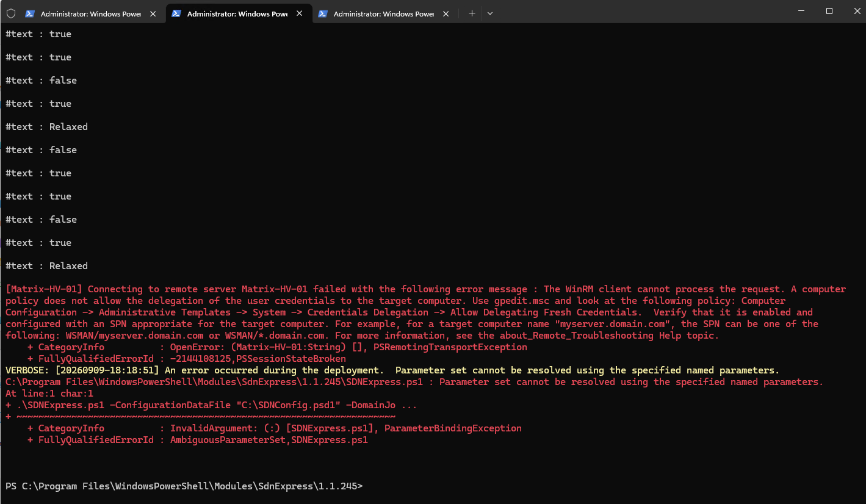Open a new tab with the plus button

[x=472, y=13]
